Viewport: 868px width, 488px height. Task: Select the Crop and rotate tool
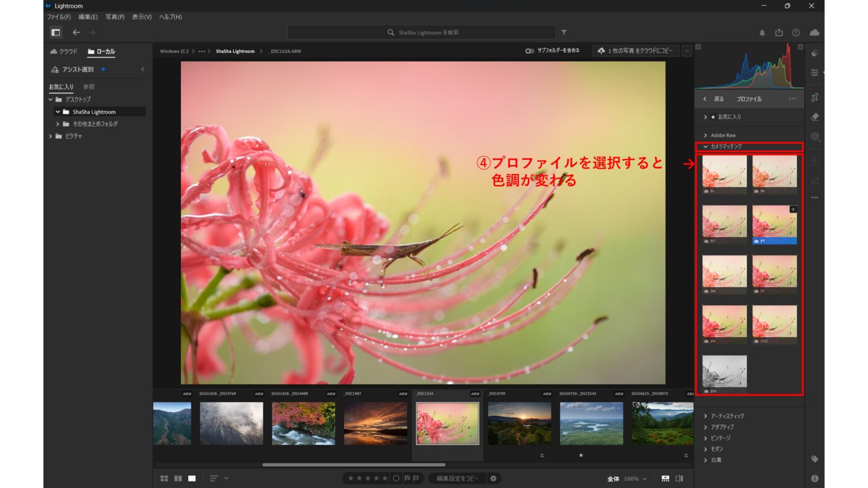point(814,97)
